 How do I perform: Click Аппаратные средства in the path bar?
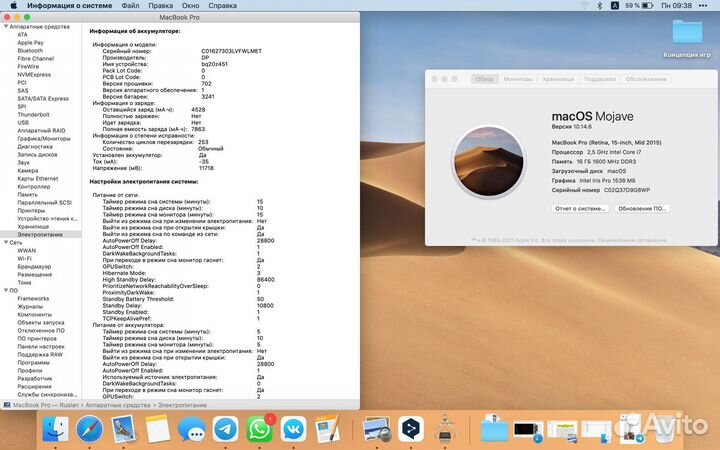tap(118, 405)
